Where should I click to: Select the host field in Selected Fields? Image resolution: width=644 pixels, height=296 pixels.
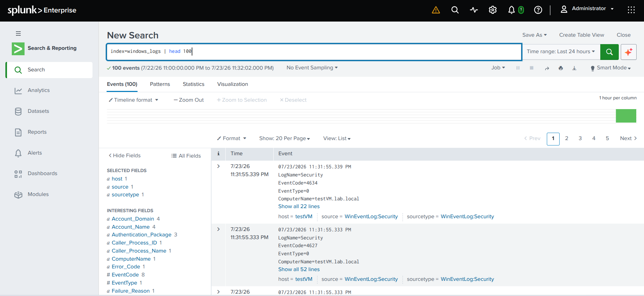pyautogui.click(x=117, y=179)
